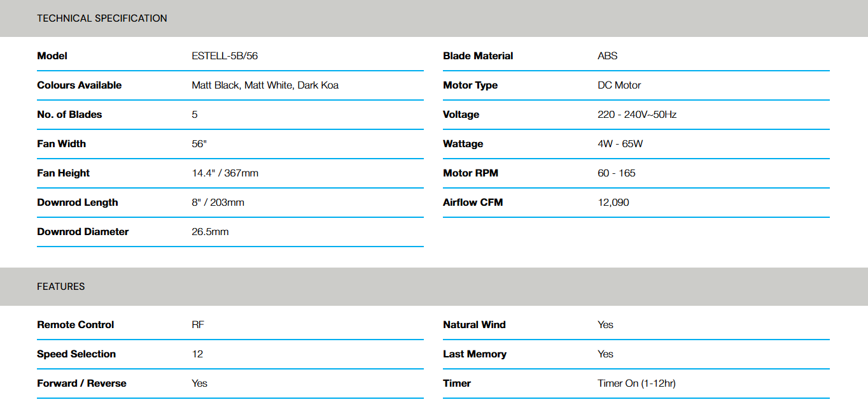Select the model value ESTELL-5B/56
The width and height of the screenshot is (868, 409).
225,56
